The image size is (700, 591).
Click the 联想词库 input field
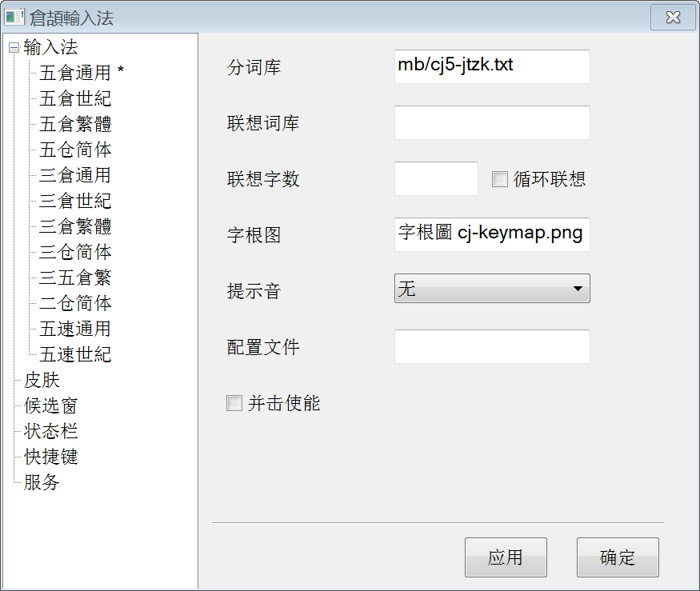[492, 122]
